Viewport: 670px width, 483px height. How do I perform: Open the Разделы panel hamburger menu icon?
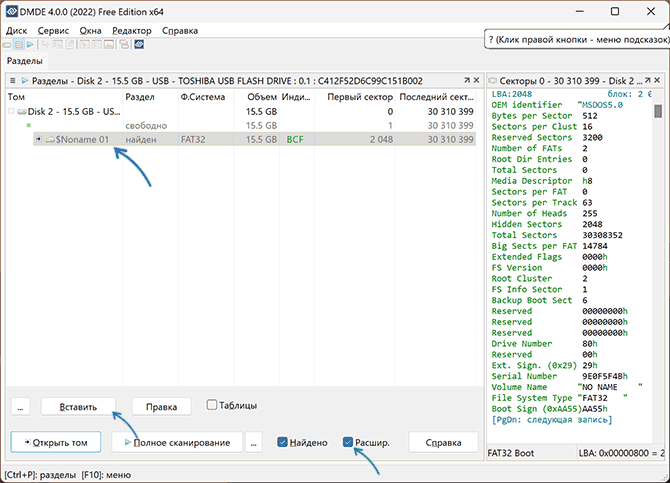tap(13, 80)
